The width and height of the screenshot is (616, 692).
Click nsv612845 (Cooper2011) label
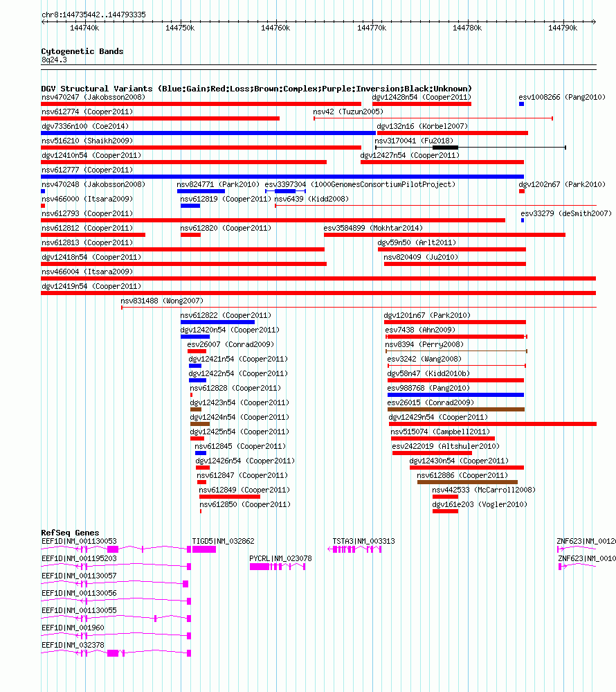click(240, 447)
